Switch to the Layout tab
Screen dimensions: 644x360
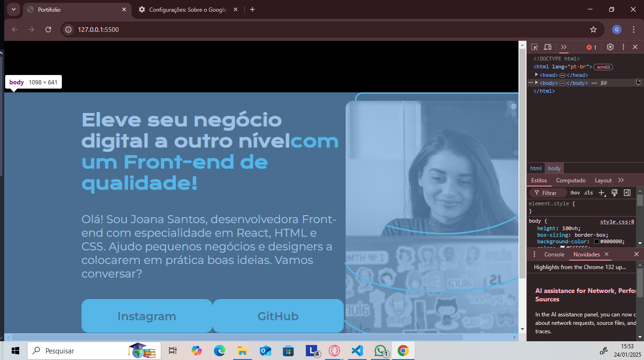click(603, 180)
